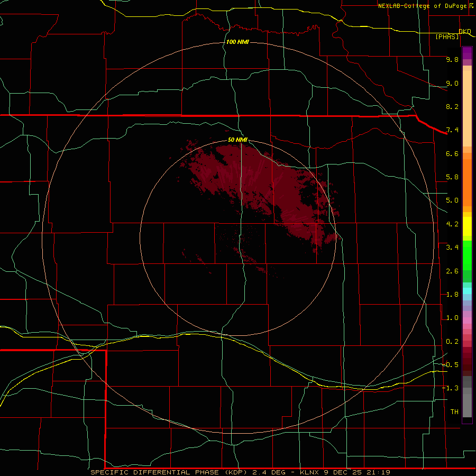Click the -1.3 value on the color scale
The height and width of the screenshot is (476, 476).
(x=451, y=388)
